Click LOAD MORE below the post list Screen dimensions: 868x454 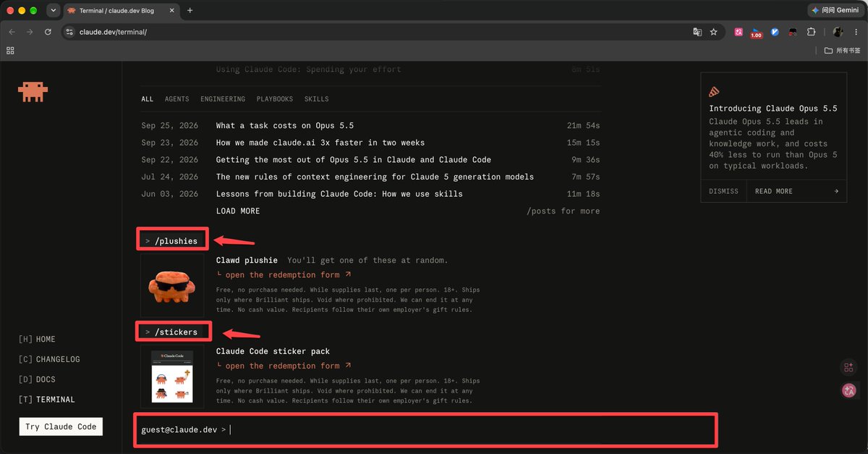coord(238,211)
